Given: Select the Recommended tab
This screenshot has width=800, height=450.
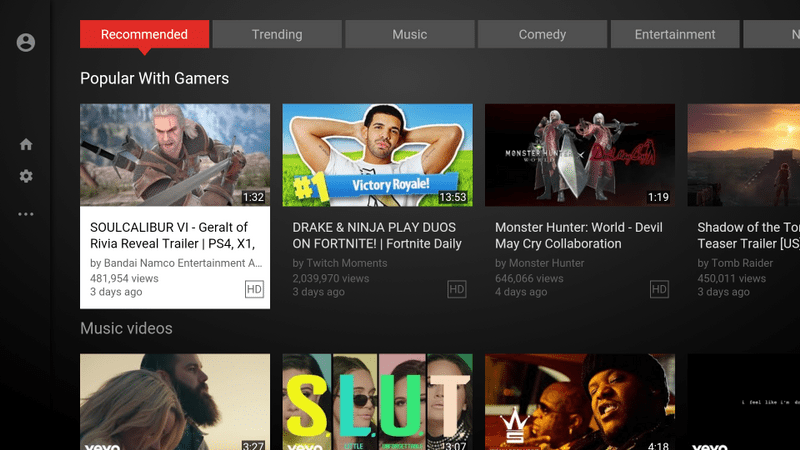Looking at the screenshot, I should pyautogui.click(x=144, y=34).
